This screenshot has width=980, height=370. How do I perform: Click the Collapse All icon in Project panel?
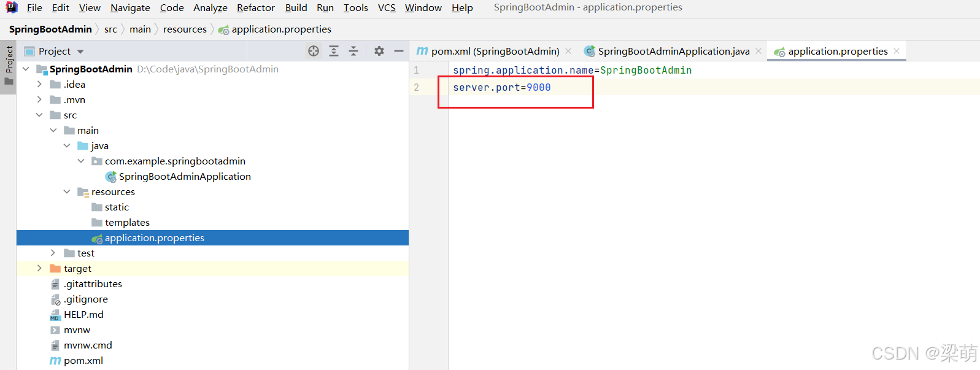353,51
